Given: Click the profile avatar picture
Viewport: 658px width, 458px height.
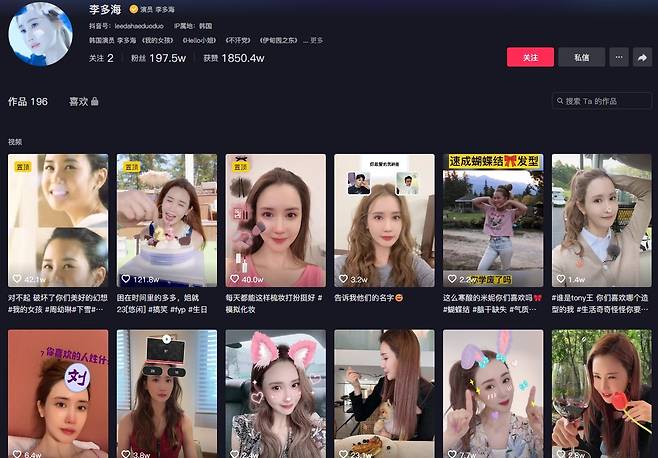Looking at the screenshot, I should 40,33.
